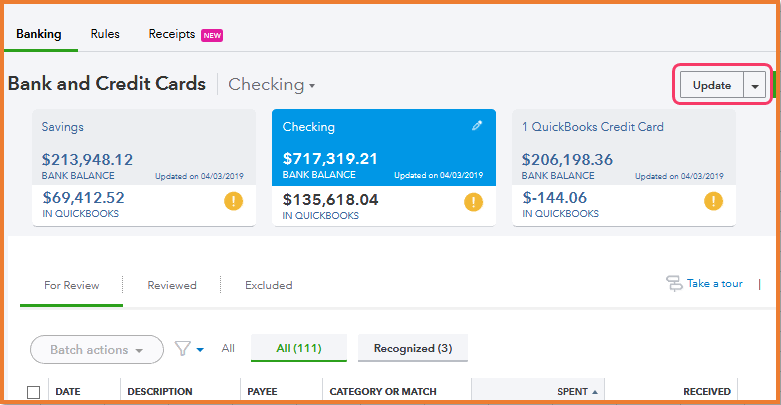Expand the Update button dropdown arrow
The height and width of the screenshot is (405, 781).
click(x=755, y=86)
